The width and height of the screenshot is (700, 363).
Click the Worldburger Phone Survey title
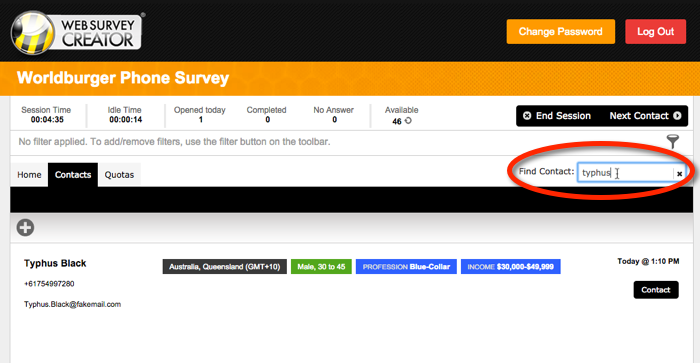pyautogui.click(x=123, y=78)
